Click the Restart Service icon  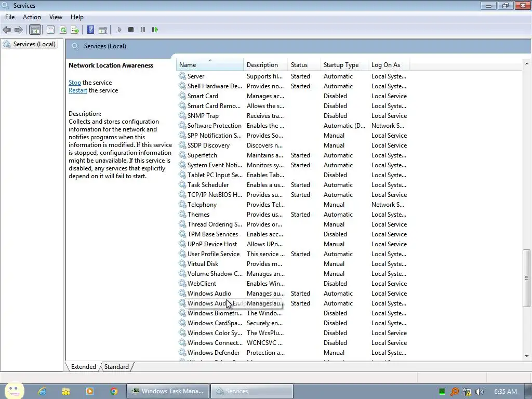[155, 30]
